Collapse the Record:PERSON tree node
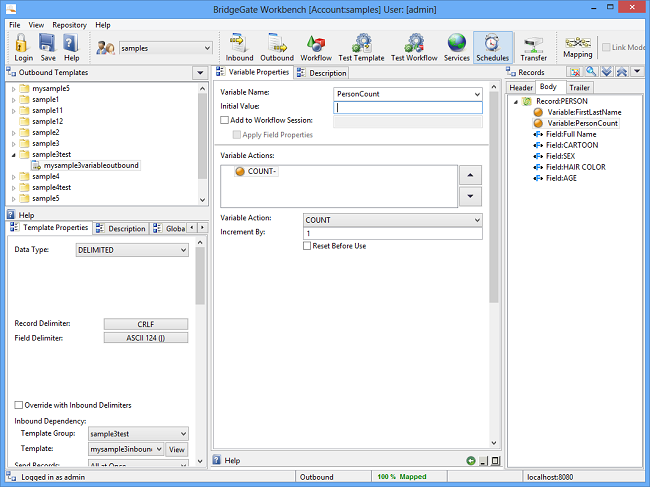This screenshot has height=487, width=650. coord(516,102)
